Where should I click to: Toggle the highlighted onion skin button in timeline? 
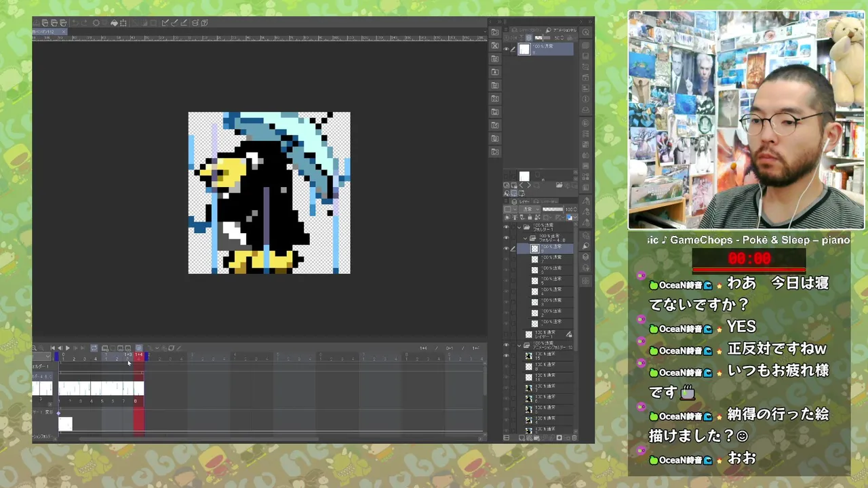(139, 348)
